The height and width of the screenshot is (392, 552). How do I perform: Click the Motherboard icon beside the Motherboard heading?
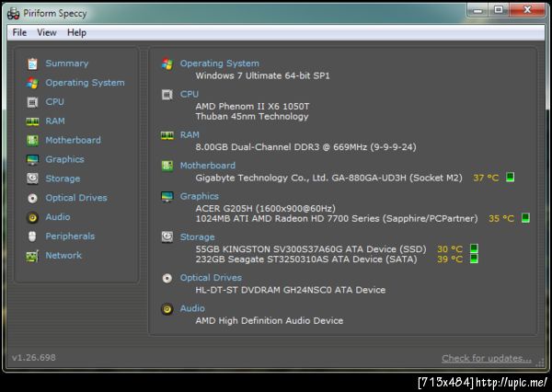click(167, 166)
